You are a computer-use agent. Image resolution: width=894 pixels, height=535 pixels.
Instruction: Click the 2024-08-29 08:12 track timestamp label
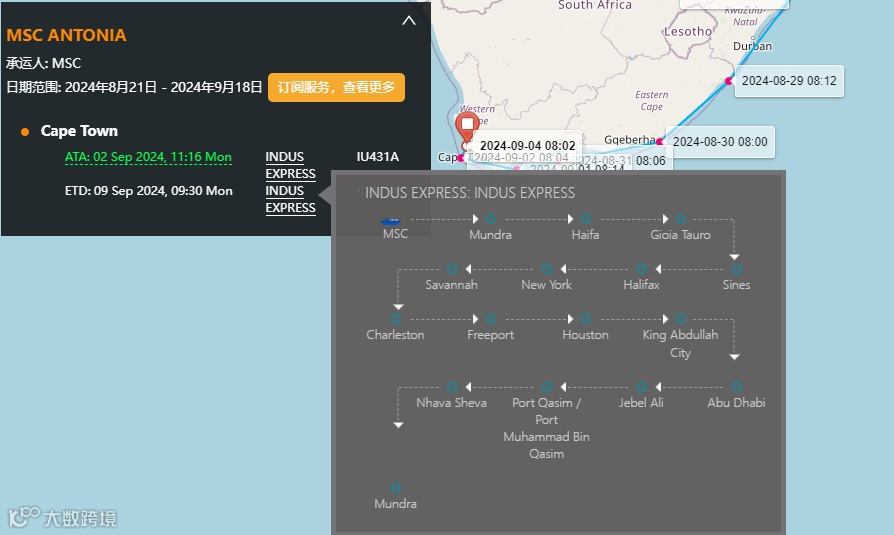click(789, 81)
